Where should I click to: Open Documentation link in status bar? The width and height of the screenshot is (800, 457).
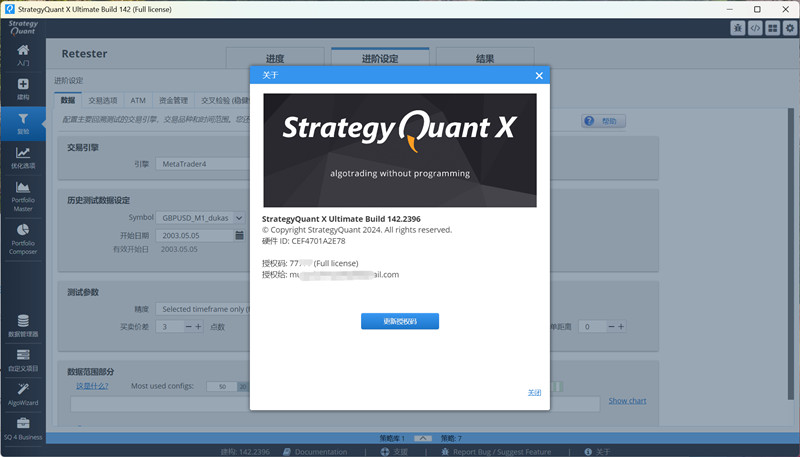(x=315, y=451)
